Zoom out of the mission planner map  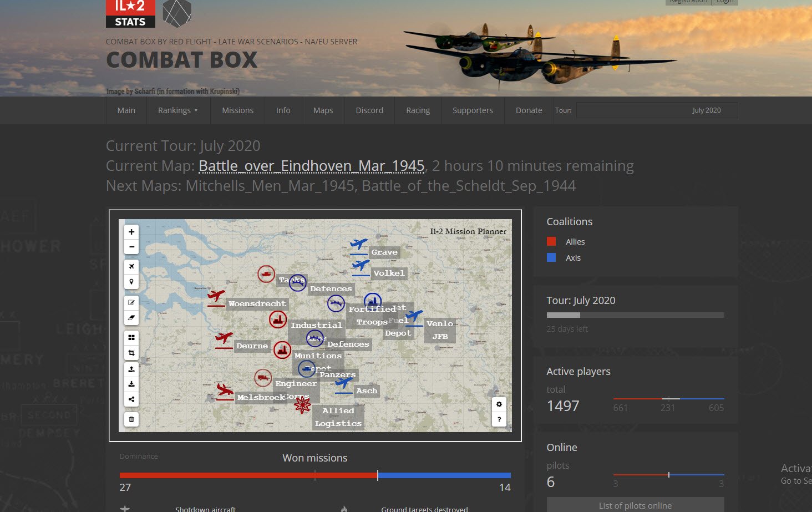(131, 247)
